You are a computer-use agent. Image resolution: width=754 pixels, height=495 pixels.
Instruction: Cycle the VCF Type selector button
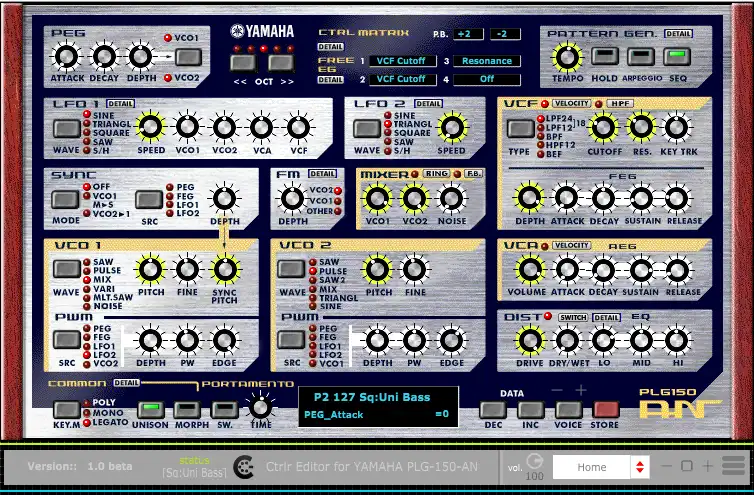coord(521,128)
